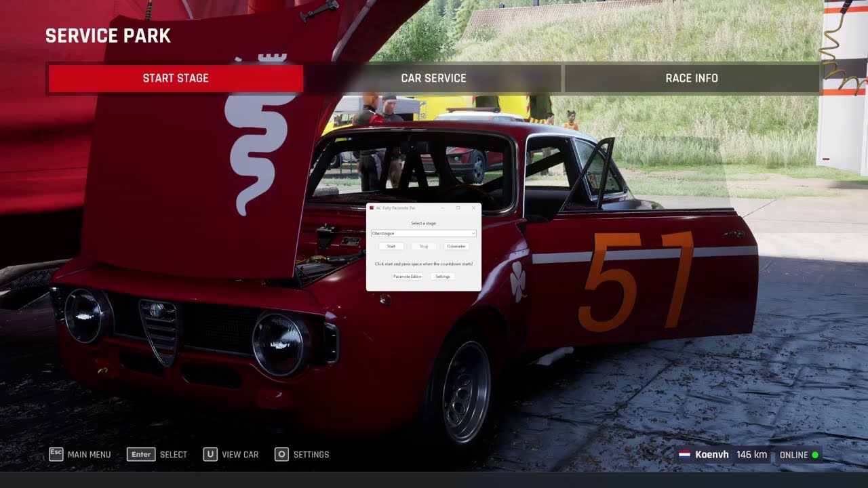The image size is (868, 488).
Task: Close the AC Rally Pacenote Pal window
Action: pyautogui.click(x=473, y=208)
